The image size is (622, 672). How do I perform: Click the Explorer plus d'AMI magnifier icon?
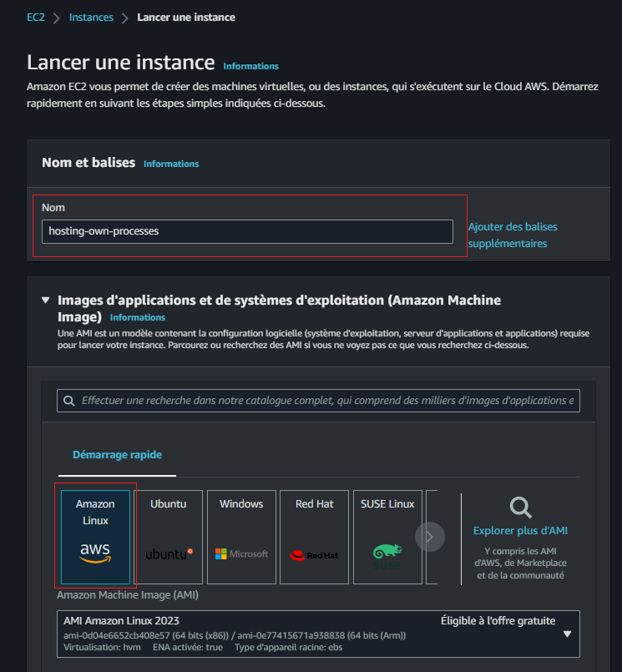point(521,508)
